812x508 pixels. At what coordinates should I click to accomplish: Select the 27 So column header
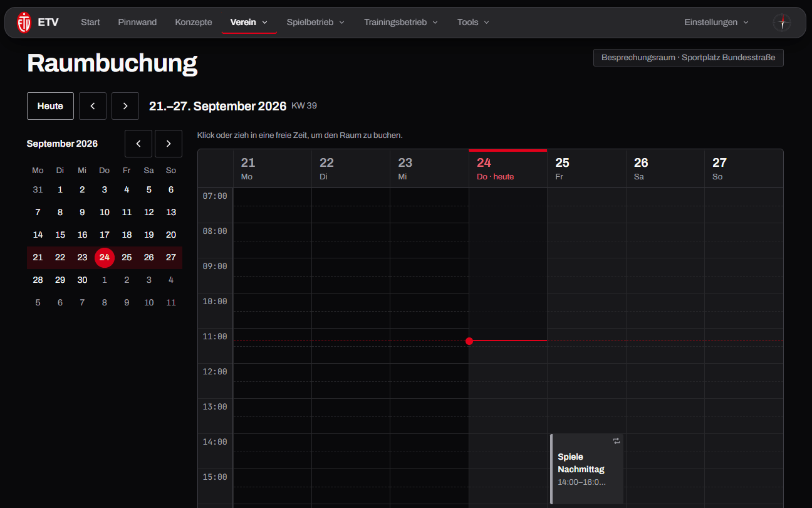coord(744,169)
